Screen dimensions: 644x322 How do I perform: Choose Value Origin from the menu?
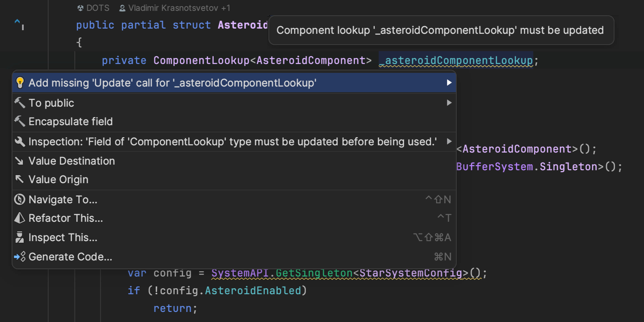pyautogui.click(x=58, y=180)
